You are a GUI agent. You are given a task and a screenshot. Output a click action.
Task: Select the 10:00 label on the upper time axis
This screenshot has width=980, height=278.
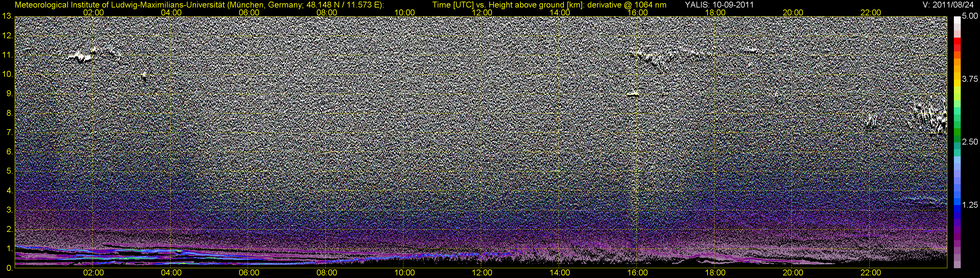pyautogui.click(x=404, y=12)
